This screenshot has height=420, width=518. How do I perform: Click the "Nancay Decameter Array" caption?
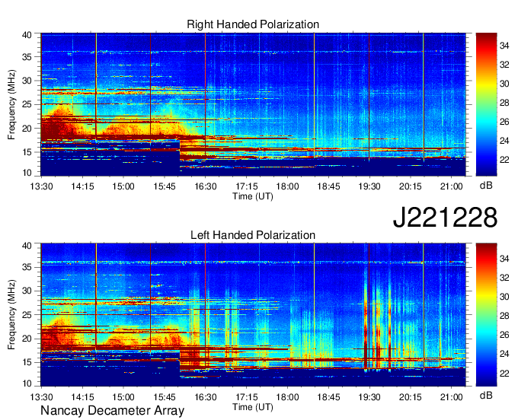[x=112, y=411]
